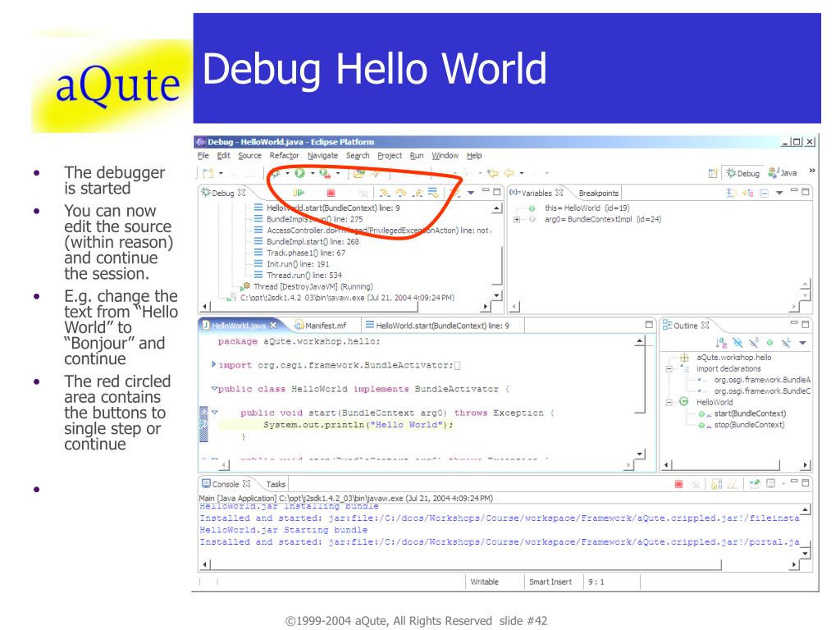Toggle Pin Console icon
Viewport: 840px width, 630px height.
[x=755, y=484]
